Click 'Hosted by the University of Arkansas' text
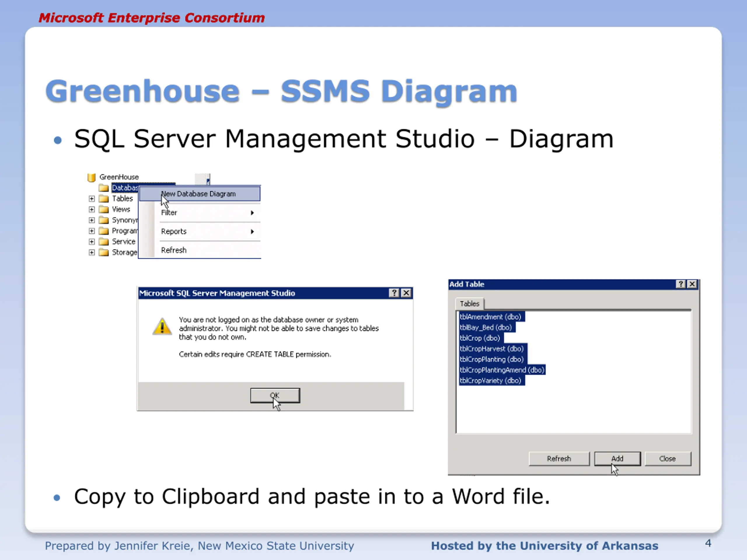The image size is (747, 560). click(545, 546)
